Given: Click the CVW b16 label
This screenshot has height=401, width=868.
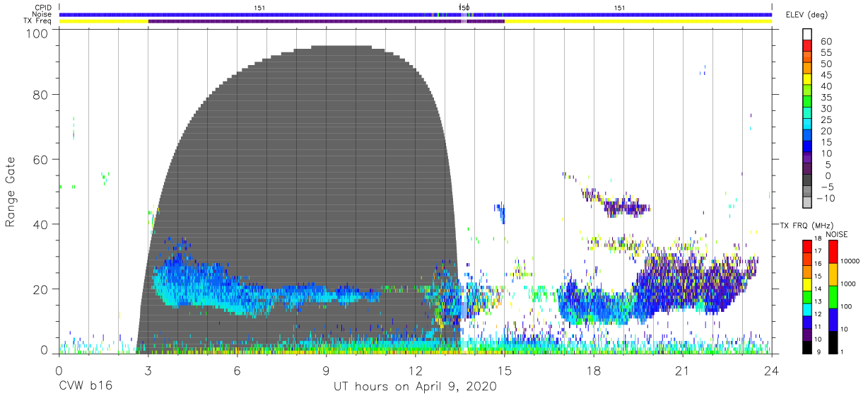Looking at the screenshot, I should click(85, 387).
